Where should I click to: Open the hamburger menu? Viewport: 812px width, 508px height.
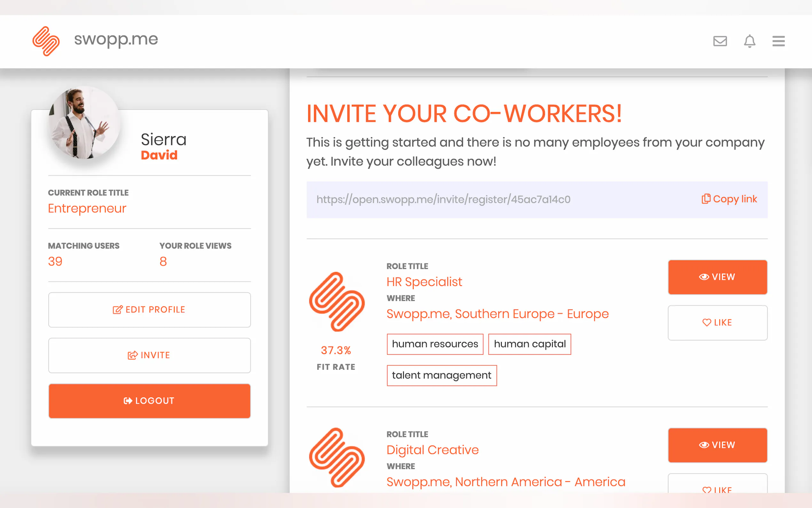[778, 41]
